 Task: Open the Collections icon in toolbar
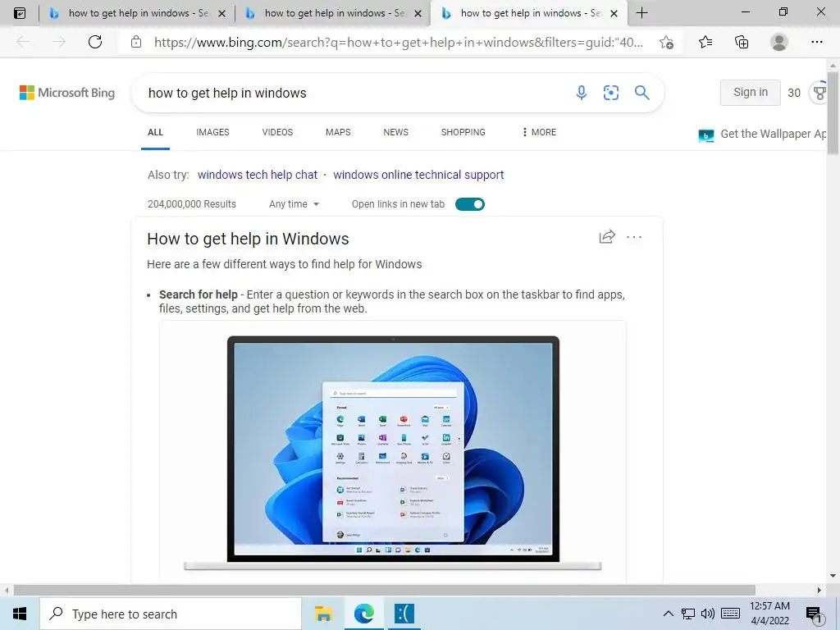(742, 42)
